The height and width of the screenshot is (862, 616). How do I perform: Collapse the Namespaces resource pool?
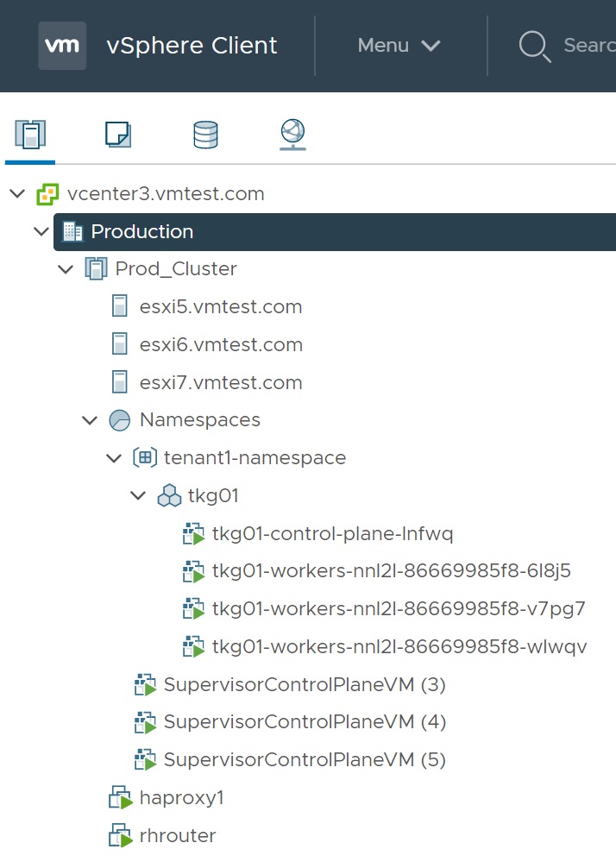[x=89, y=421]
